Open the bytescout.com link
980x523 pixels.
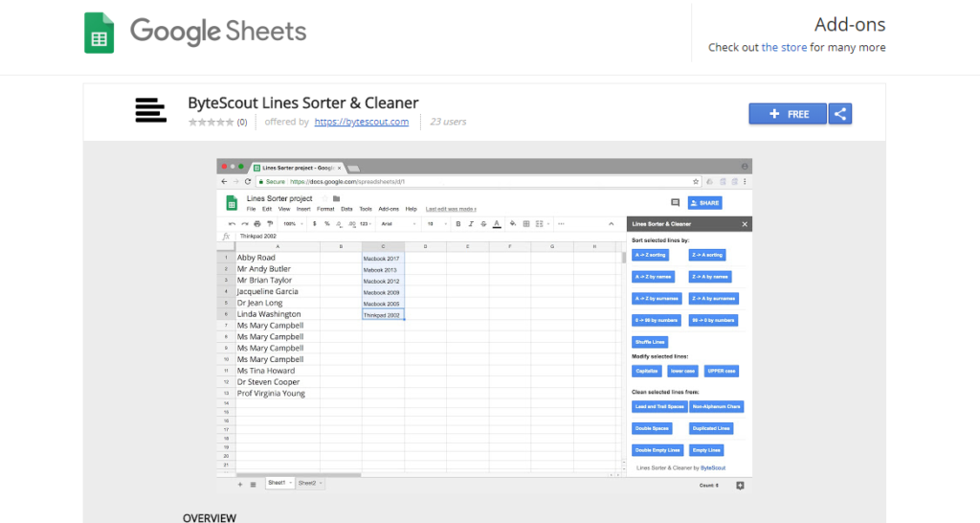[361, 123]
